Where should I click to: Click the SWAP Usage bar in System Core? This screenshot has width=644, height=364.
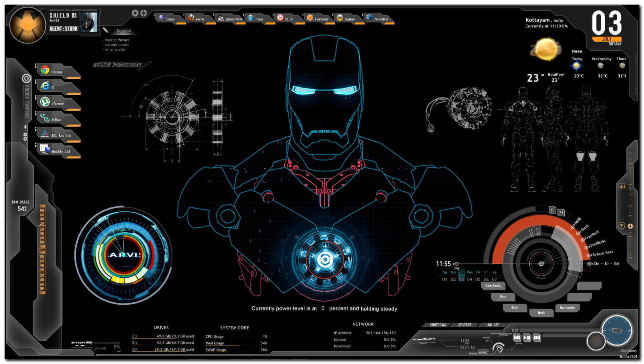pos(236,350)
